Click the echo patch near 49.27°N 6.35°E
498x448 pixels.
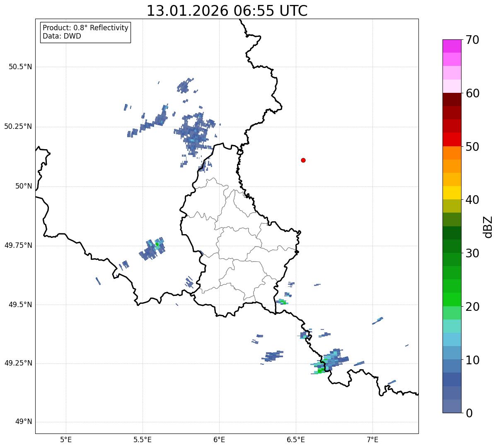click(x=273, y=356)
